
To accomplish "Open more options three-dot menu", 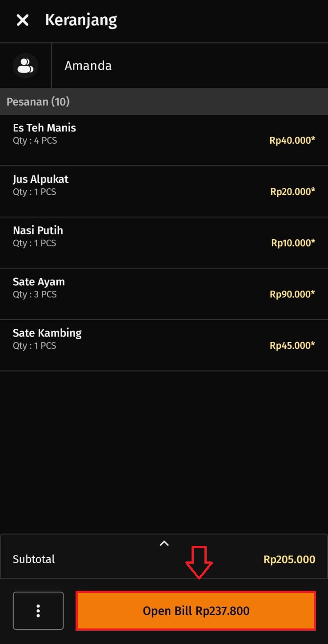I will coord(38,611).
